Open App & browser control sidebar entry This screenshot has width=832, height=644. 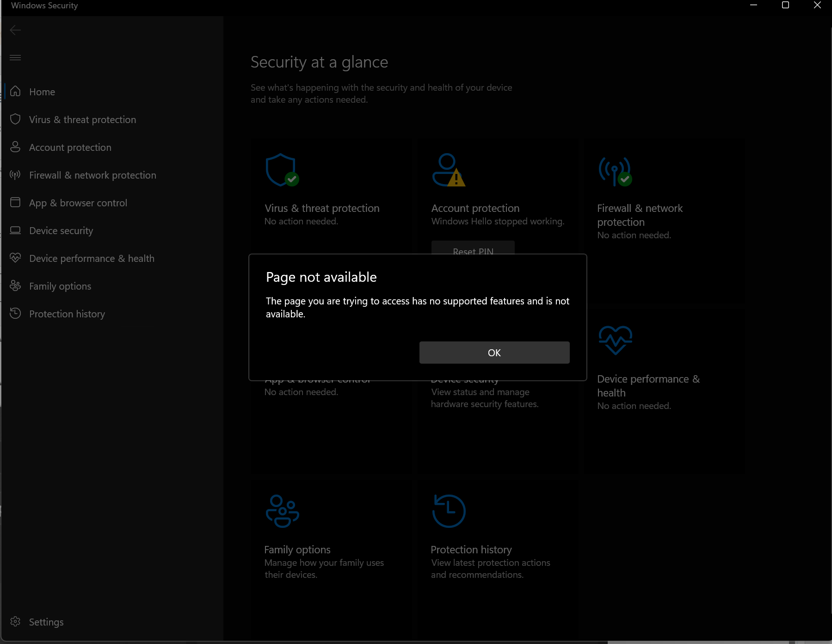click(x=78, y=203)
